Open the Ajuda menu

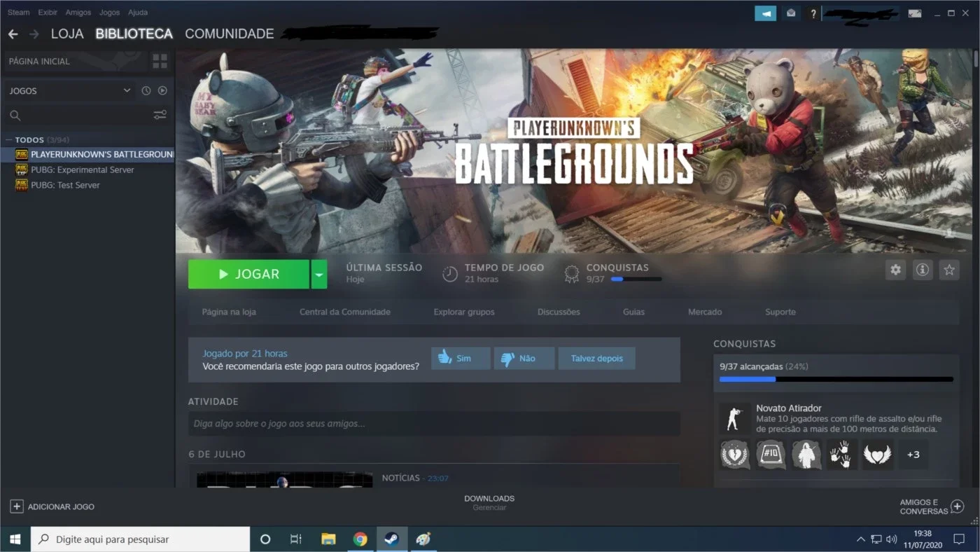coord(138,13)
